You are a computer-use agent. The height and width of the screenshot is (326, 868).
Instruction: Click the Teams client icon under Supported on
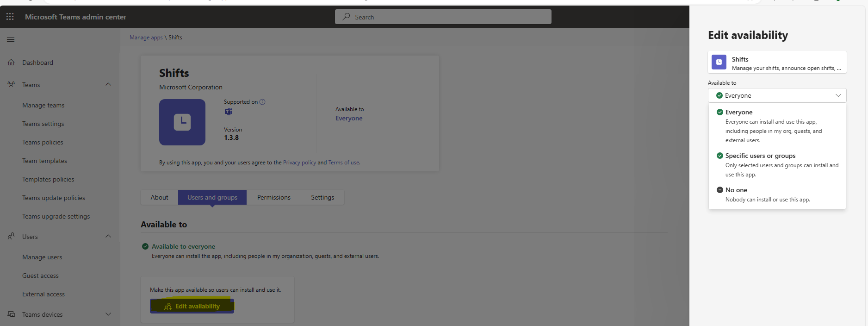tap(229, 112)
